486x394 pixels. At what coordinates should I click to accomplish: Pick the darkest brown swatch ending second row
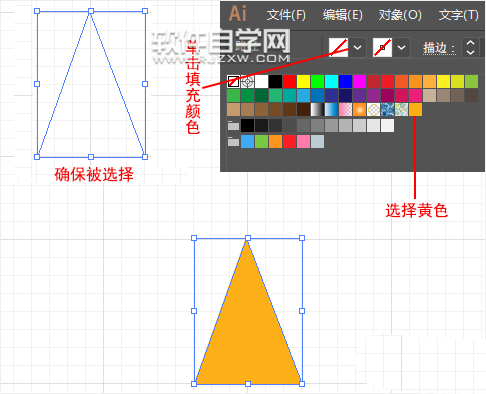coord(471,95)
